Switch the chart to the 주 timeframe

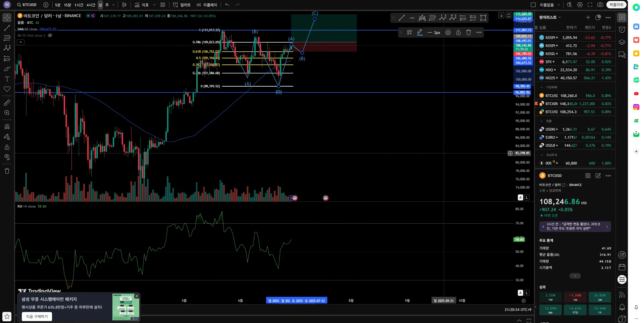pos(107,5)
